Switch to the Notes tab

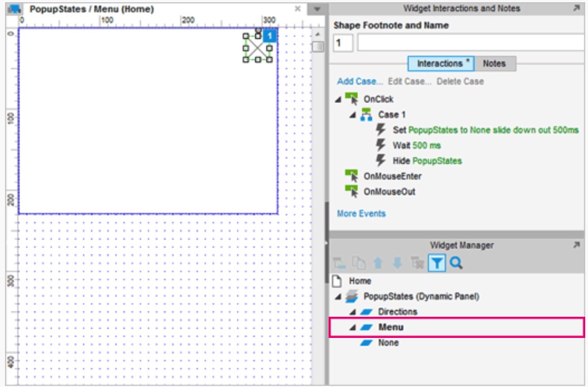point(494,64)
